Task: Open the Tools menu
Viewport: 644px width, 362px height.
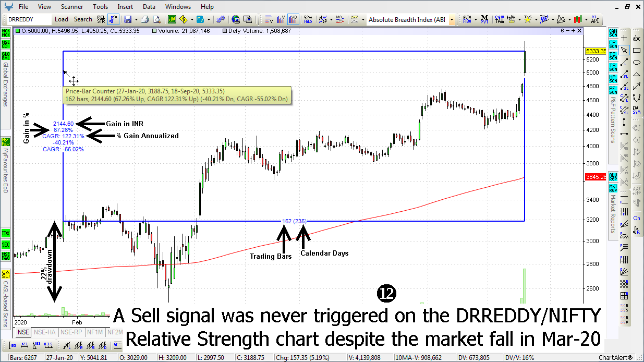Action: (101, 7)
